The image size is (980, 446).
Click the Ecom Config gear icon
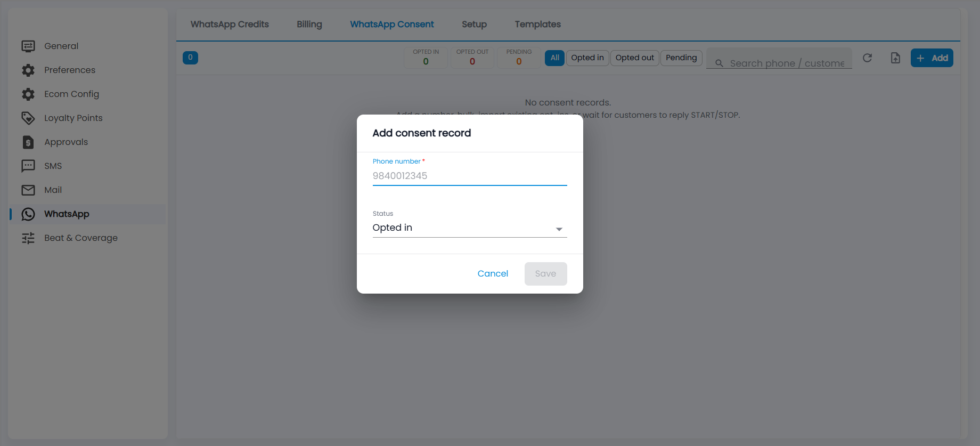pos(28,94)
